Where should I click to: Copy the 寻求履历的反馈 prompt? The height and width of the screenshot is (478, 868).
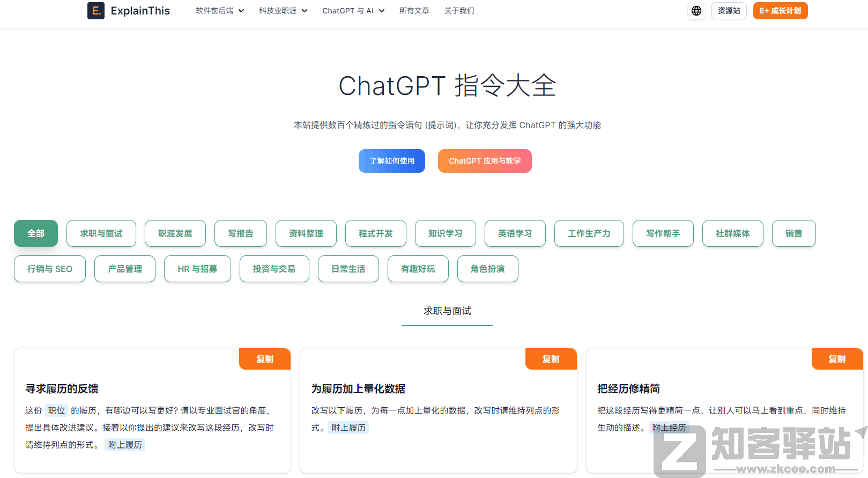coord(265,359)
